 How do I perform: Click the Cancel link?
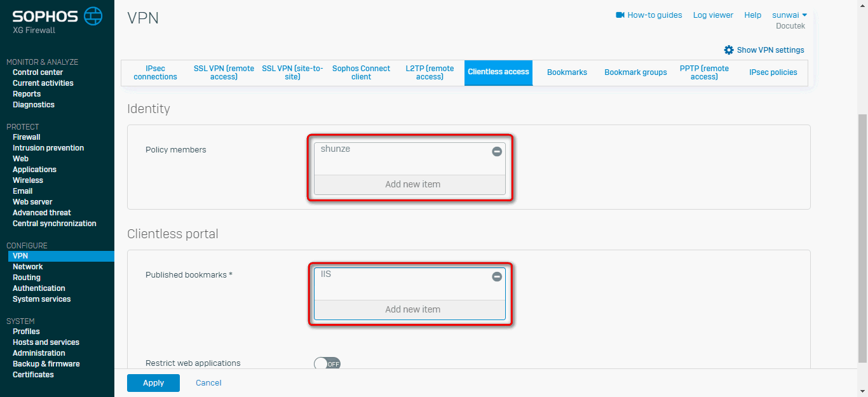tap(208, 383)
